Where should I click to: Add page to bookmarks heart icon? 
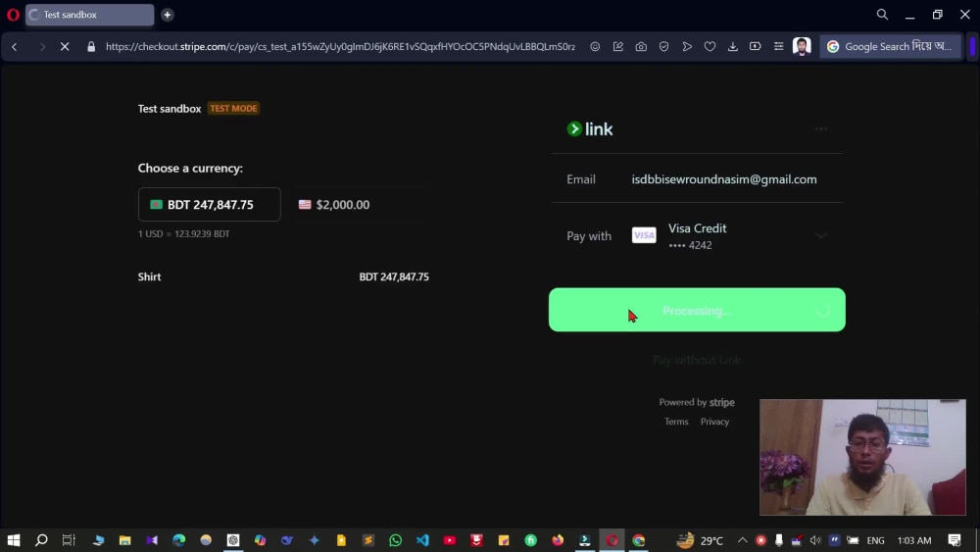(x=710, y=46)
